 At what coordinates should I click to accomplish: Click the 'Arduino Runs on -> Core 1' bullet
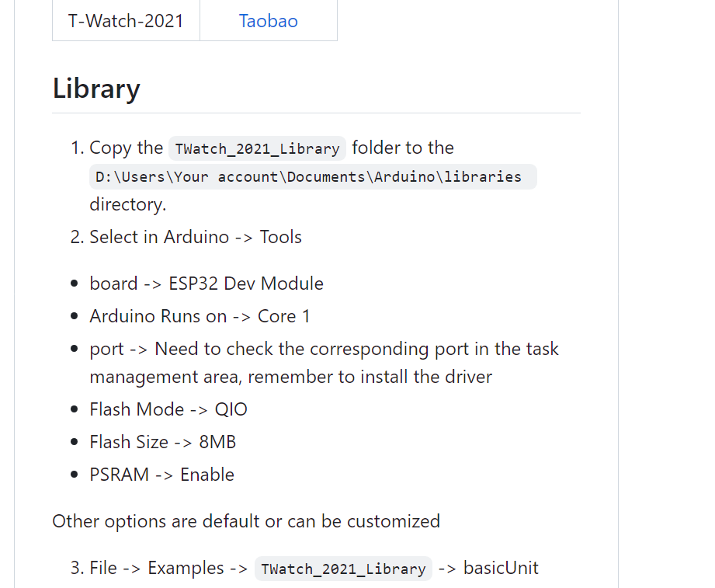pos(200,316)
